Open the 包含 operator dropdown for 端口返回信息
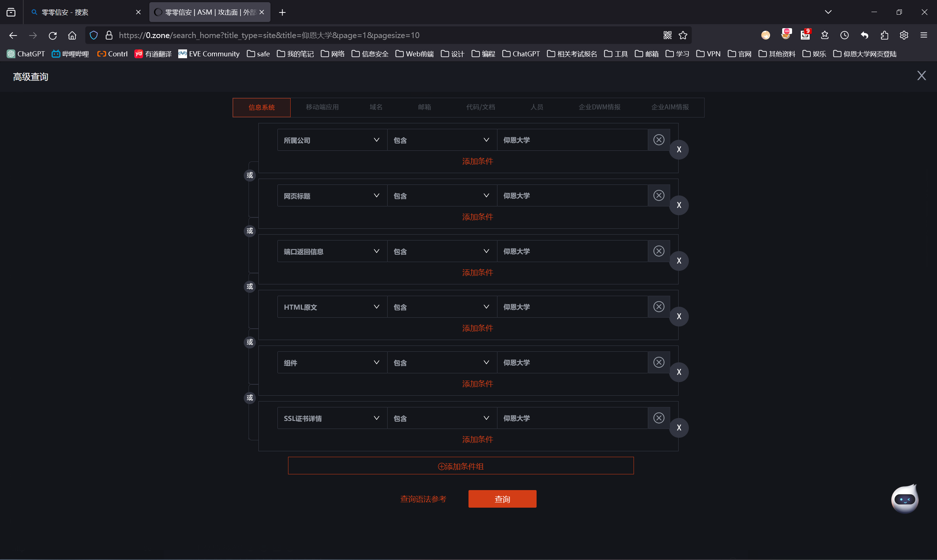The height and width of the screenshot is (560, 937). 441,251
